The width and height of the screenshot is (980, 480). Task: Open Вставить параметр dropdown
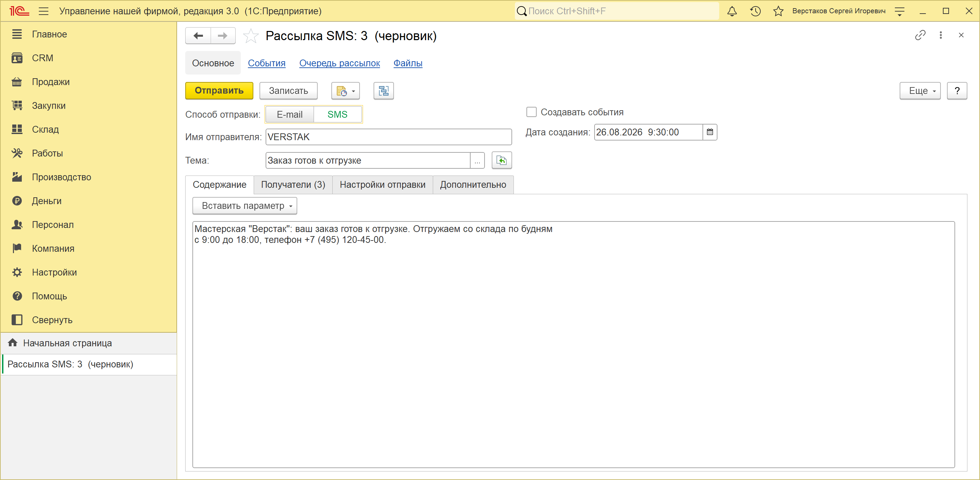click(x=244, y=205)
